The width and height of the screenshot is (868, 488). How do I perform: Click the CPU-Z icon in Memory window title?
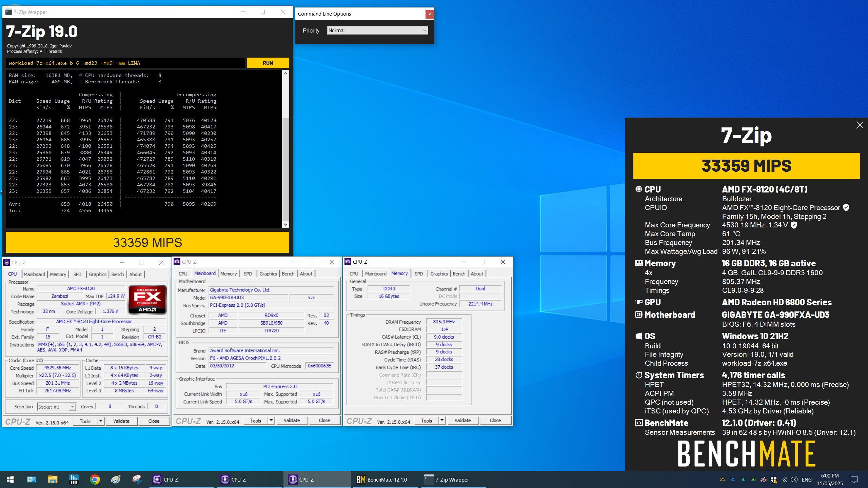(x=348, y=262)
